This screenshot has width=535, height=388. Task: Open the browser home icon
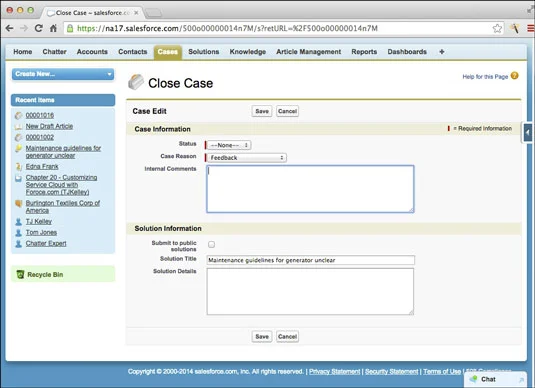click(x=53, y=28)
